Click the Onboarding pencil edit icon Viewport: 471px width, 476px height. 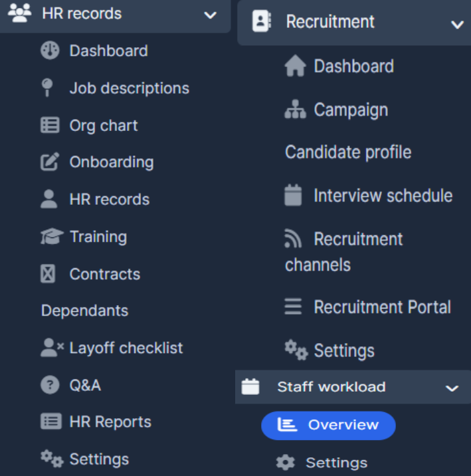(50, 162)
